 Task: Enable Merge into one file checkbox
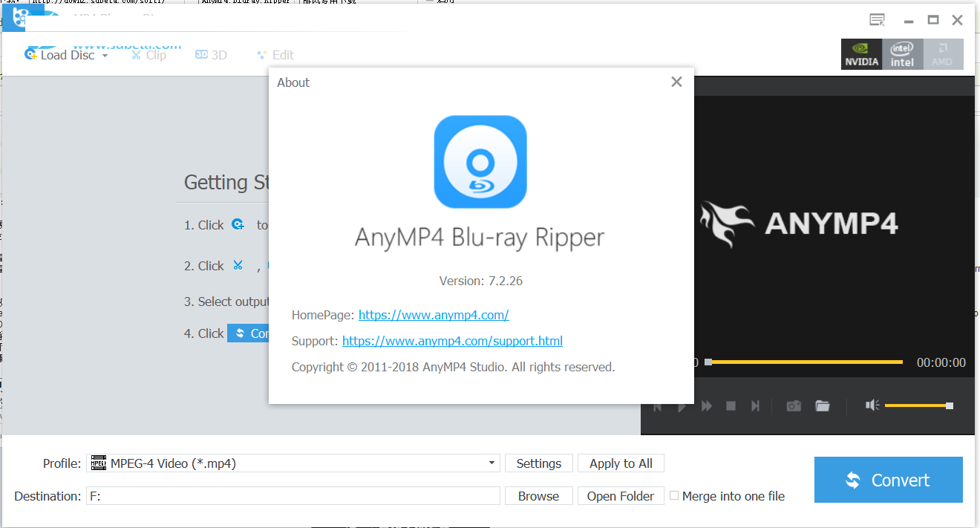pos(674,495)
